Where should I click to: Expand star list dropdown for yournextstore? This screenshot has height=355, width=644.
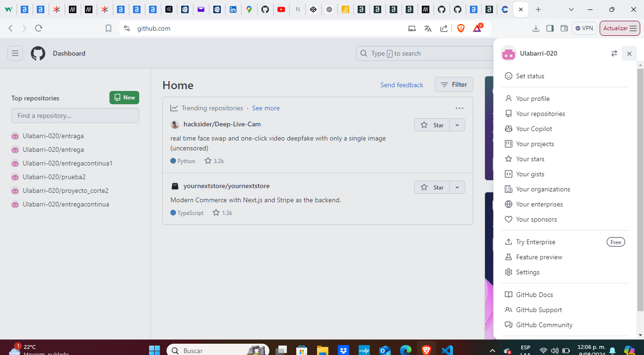pos(457,187)
